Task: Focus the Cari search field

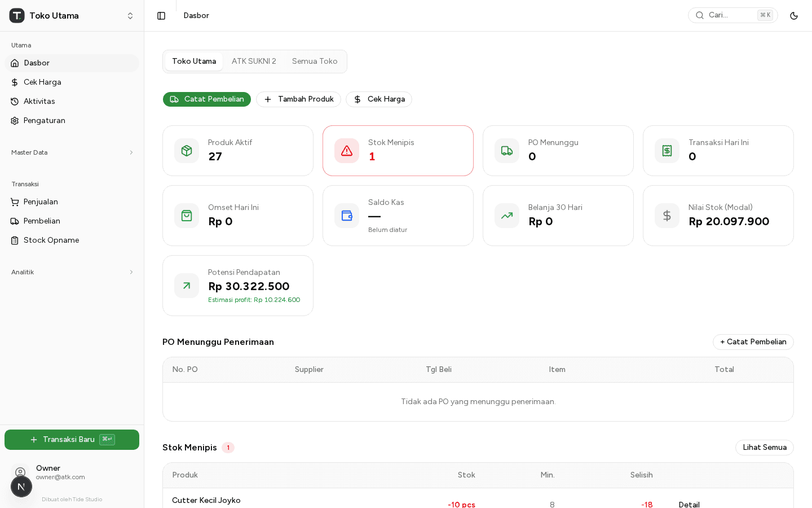Action: tap(733, 15)
